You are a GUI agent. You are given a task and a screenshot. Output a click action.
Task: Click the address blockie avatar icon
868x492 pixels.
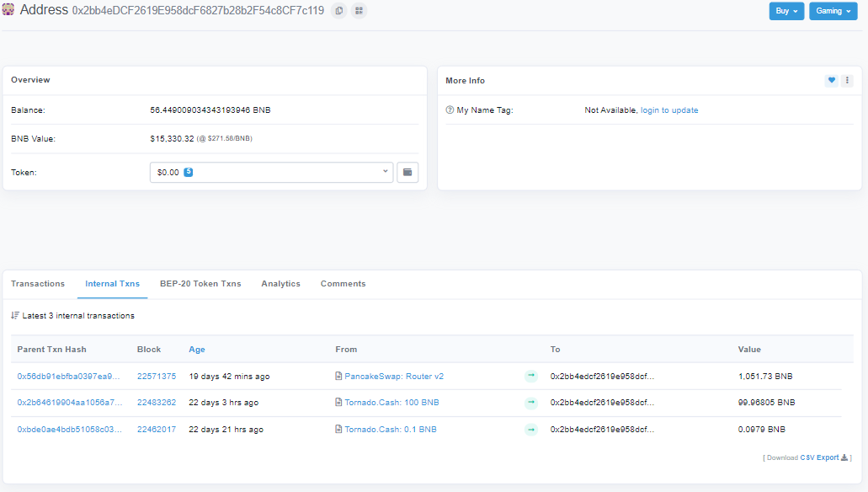coord(8,9)
